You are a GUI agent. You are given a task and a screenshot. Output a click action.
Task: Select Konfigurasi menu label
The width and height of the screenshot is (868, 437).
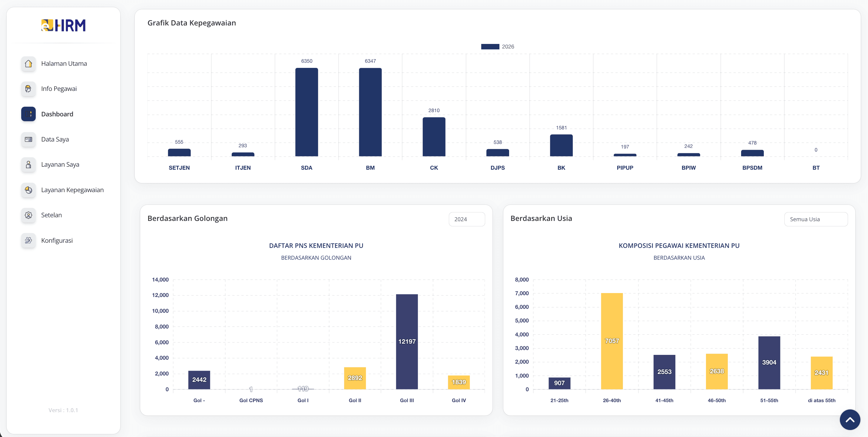point(57,240)
